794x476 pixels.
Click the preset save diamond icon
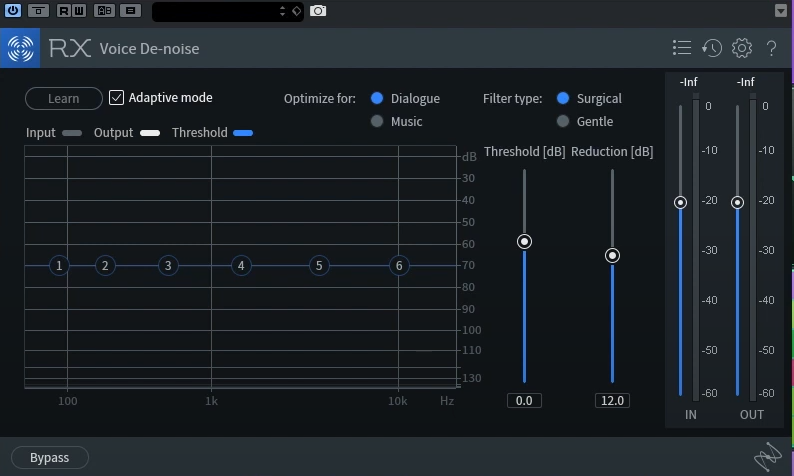pyautogui.click(x=297, y=11)
